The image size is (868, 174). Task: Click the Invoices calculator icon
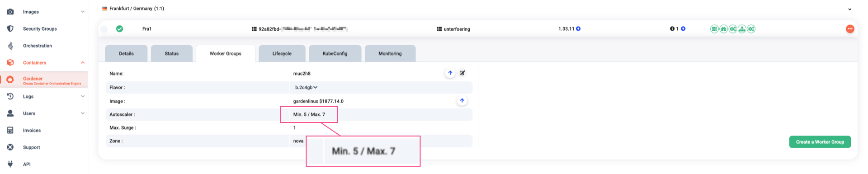coord(10,130)
